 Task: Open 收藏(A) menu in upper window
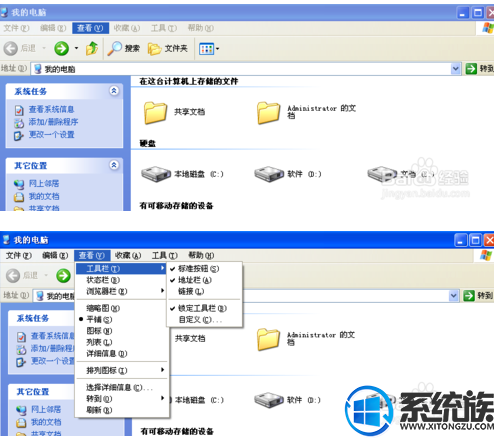coord(126,28)
